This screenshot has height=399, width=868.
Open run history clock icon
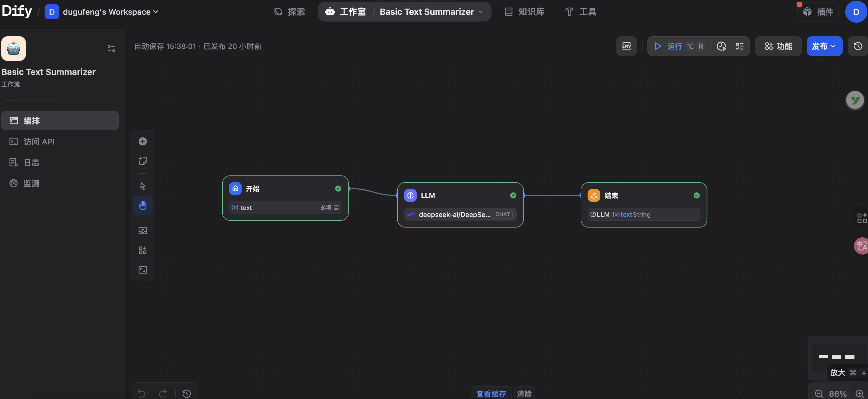tap(721, 46)
